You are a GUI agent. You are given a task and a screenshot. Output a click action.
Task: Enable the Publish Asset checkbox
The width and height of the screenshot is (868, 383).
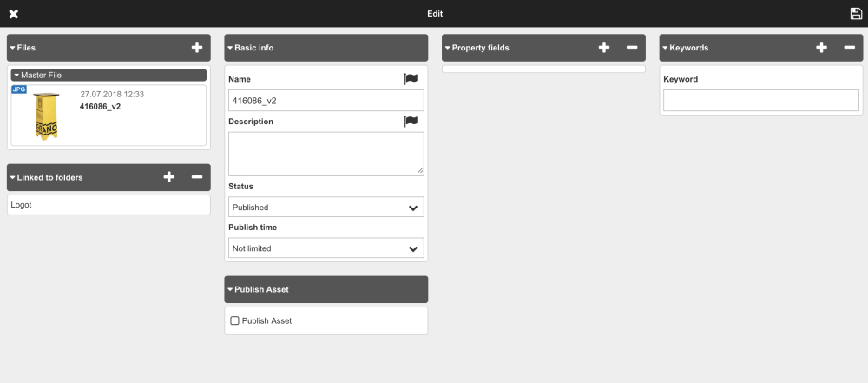(x=234, y=321)
